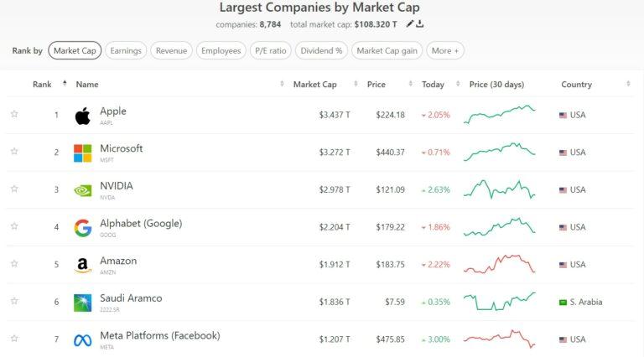The width and height of the screenshot is (644, 357).
Task: Click the Microsoft four-color logo
Action: (x=82, y=153)
